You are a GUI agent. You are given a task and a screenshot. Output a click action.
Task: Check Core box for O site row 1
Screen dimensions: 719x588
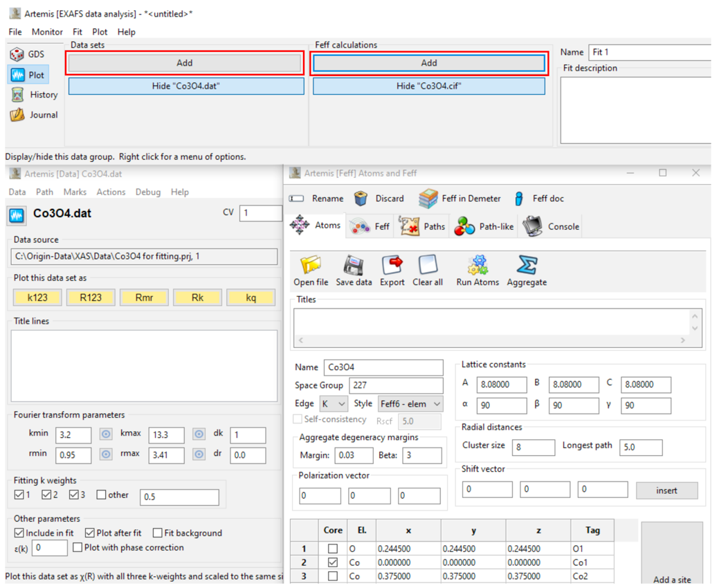[333, 549]
